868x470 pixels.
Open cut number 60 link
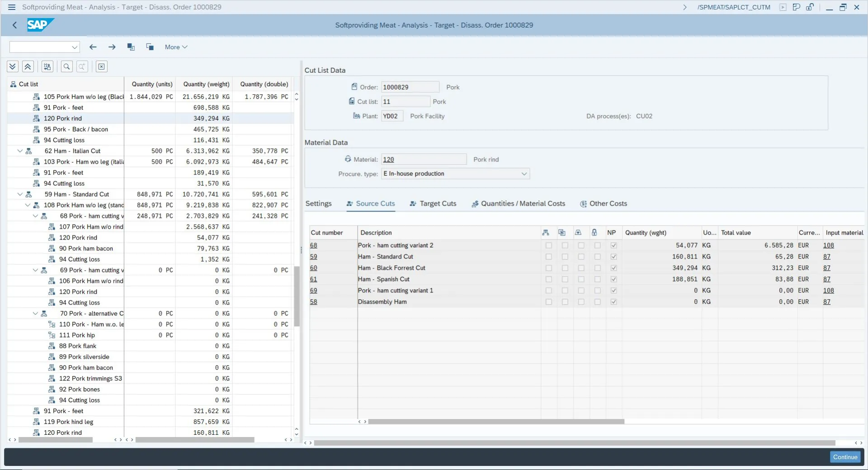pyautogui.click(x=313, y=268)
